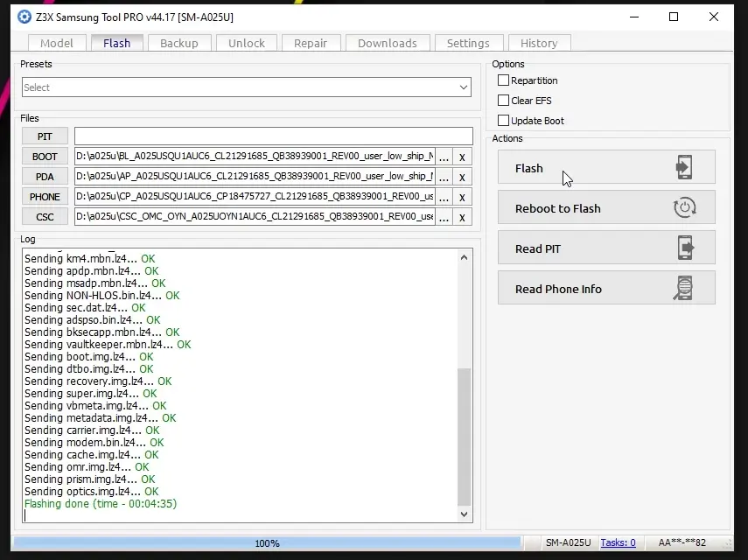Screen dimensions: 748x560
Task: Click the Read Phone Info magnifier icon
Action: (684, 289)
